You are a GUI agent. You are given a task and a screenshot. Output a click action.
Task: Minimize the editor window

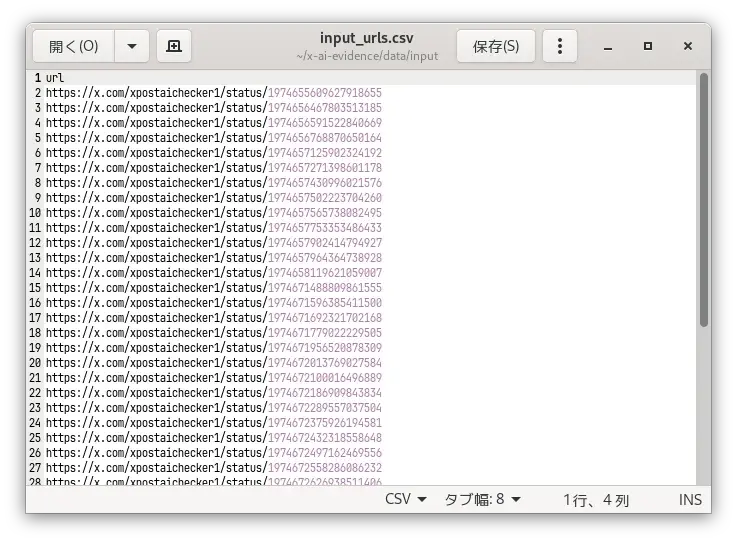608,46
